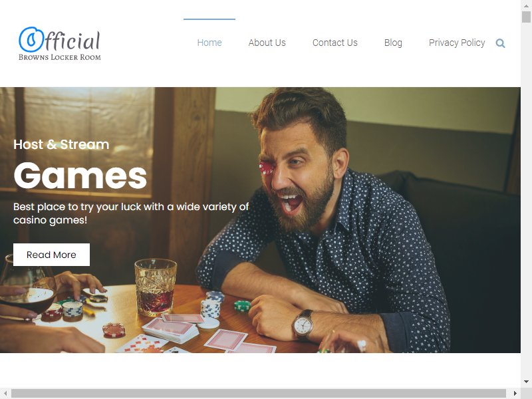The height and width of the screenshot is (399, 532).
Task: Open the Contact Us page
Action: [x=335, y=43]
